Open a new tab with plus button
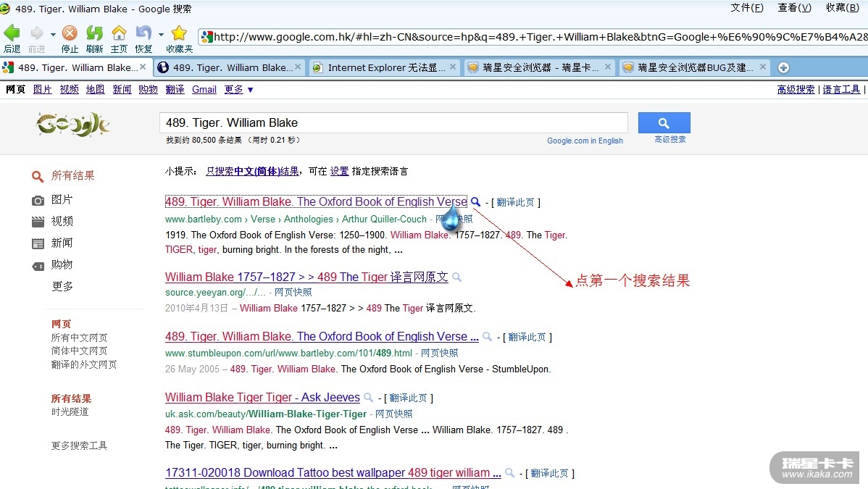The height and width of the screenshot is (489, 868). 783,67
